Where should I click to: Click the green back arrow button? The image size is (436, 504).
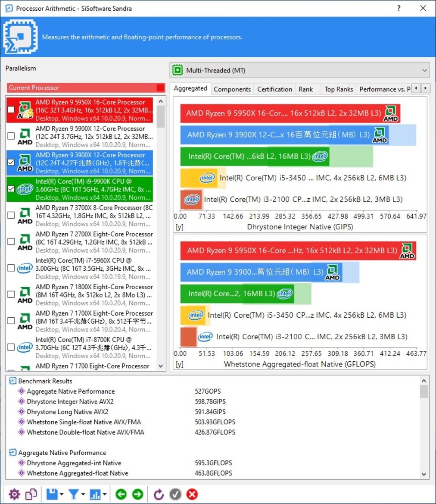[121, 494]
